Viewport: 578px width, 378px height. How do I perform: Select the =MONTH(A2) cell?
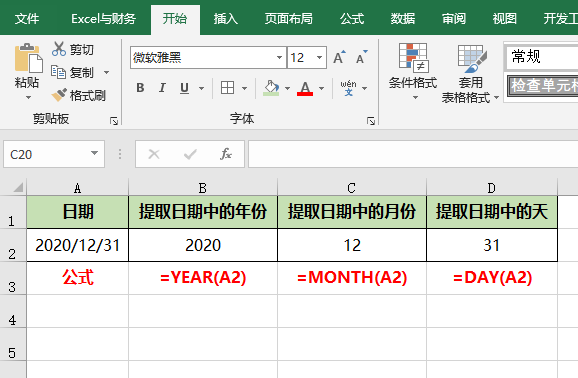click(352, 278)
